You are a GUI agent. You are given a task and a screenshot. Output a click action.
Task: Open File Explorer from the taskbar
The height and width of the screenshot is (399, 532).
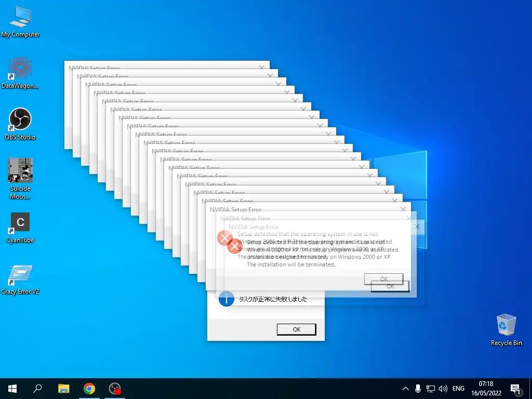coord(63,389)
